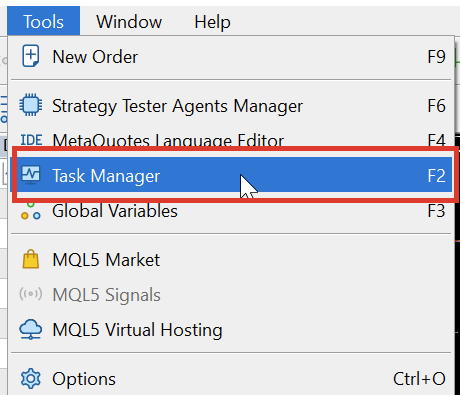
Task: Click the F3 shortcut label
Action: coord(436,211)
